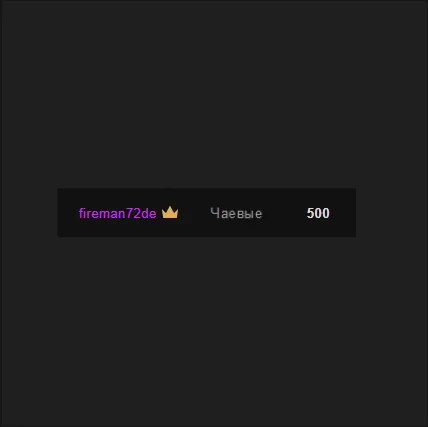Select the Чаевые tip label

[236, 213]
